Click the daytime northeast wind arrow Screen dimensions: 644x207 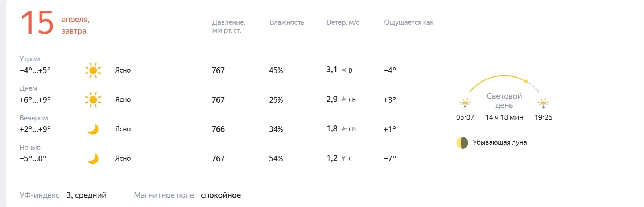344,99
